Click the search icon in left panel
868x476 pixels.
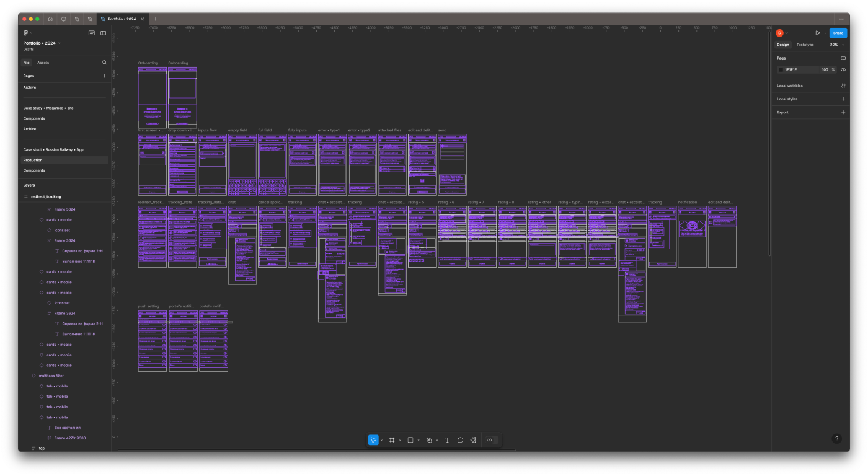point(104,63)
